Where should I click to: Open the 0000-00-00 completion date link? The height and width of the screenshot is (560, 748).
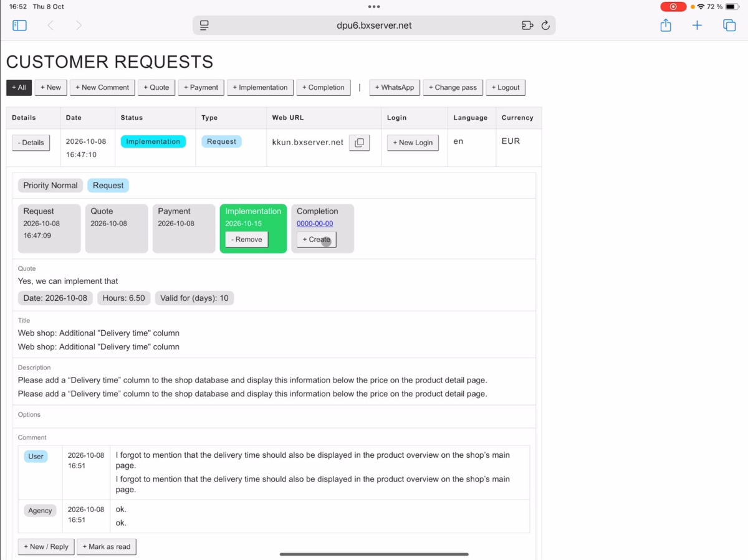click(x=315, y=224)
